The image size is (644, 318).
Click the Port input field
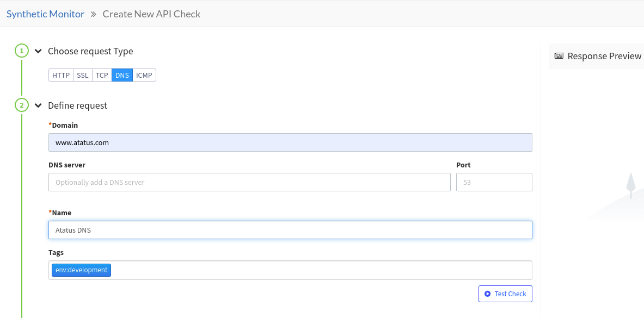point(494,182)
